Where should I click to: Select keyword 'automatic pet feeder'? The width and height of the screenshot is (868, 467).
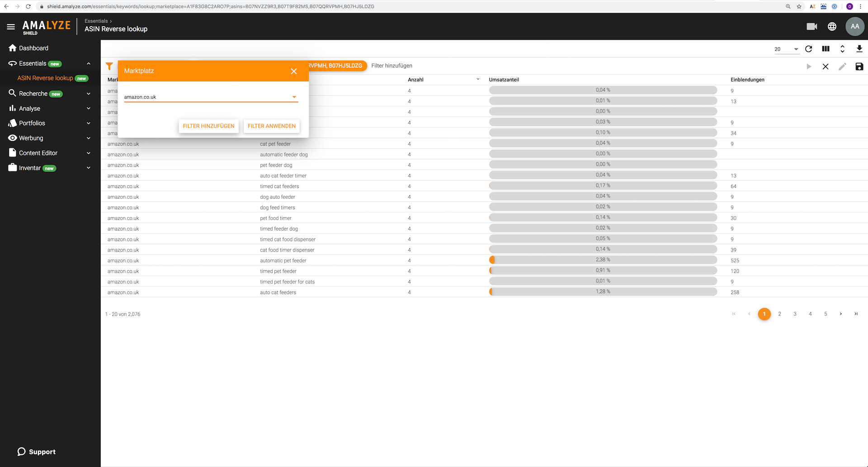click(x=283, y=260)
